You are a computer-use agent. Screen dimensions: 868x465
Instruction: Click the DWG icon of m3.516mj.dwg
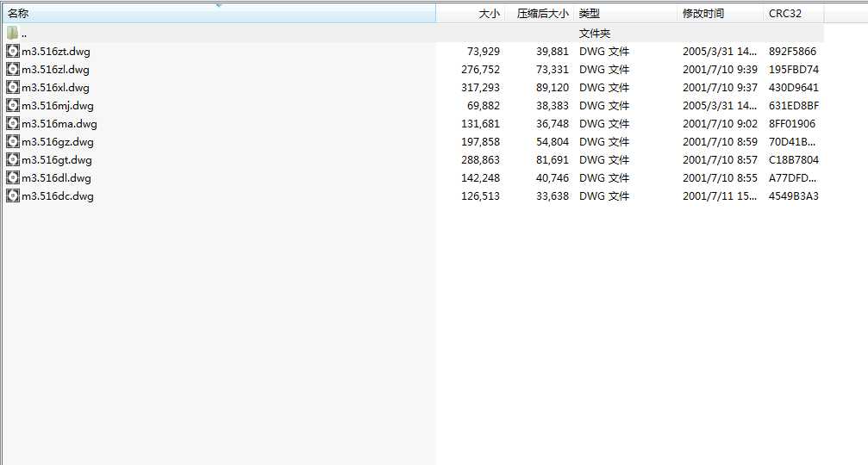pos(13,106)
